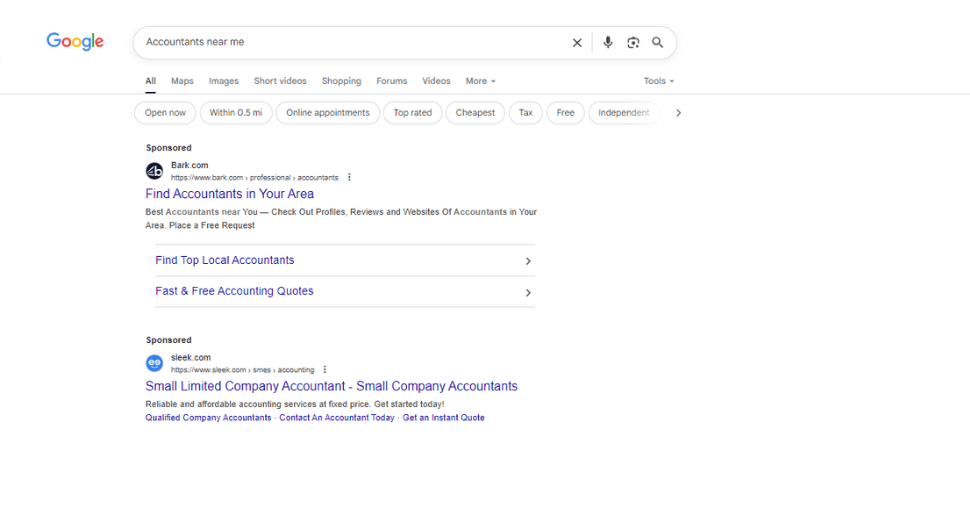Open three-dot menu for sleek.com ad

click(x=325, y=370)
